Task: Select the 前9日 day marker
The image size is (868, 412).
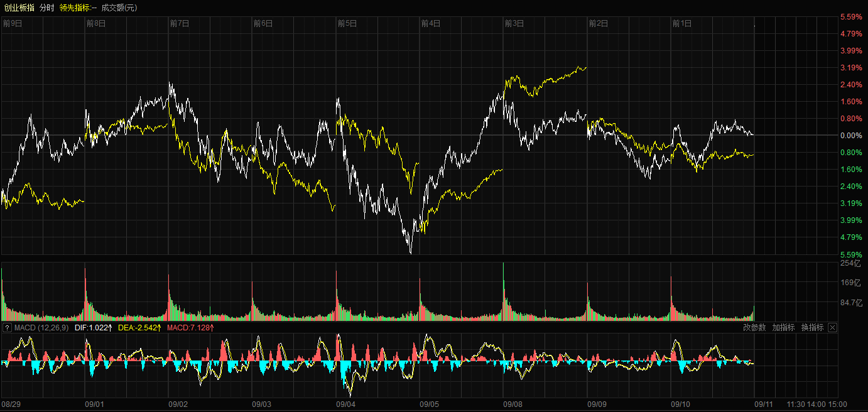Action: (13, 23)
